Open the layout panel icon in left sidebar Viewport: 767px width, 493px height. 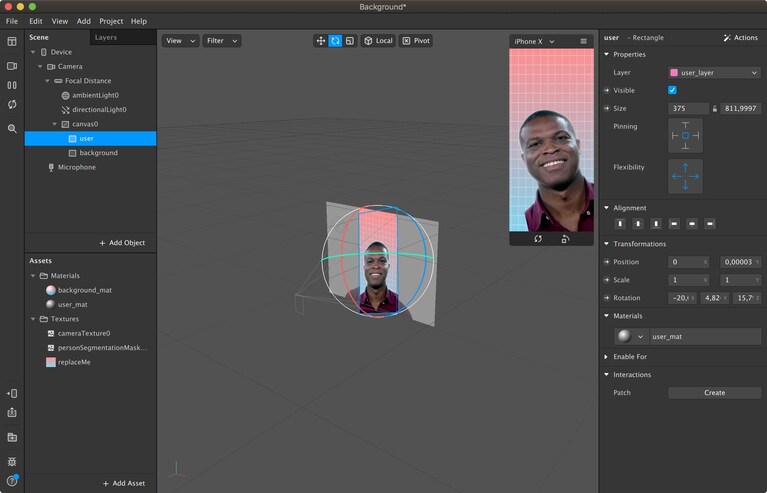[12, 42]
